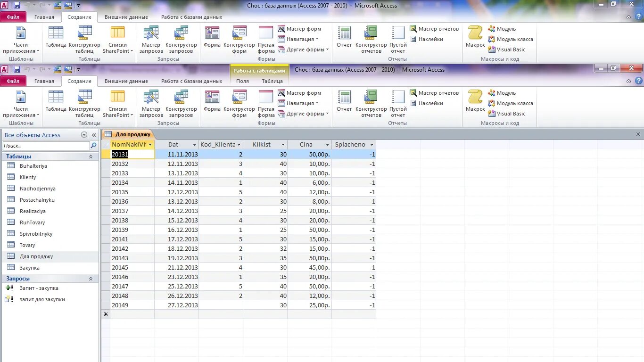Collapse the Запросы group in navigation pane
This screenshot has height=362, width=644.
(x=91, y=279)
